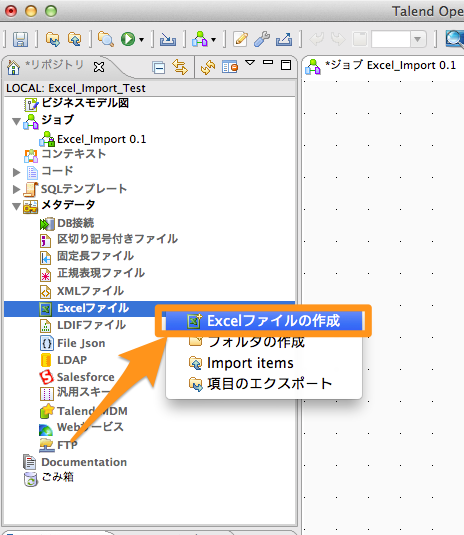Select XMLファイル item
The height and width of the screenshot is (535, 464).
pyautogui.click(x=90, y=291)
